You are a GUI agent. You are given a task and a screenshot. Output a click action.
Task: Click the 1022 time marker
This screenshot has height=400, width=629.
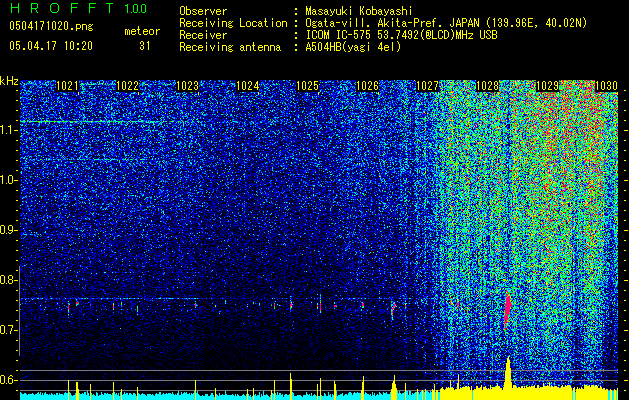[x=127, y=86]
